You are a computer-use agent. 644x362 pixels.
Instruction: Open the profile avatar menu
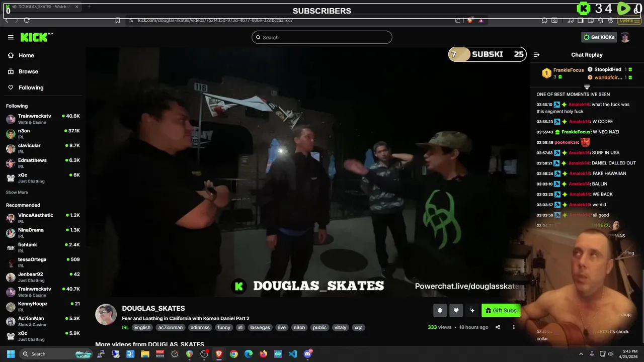[625, 37]
